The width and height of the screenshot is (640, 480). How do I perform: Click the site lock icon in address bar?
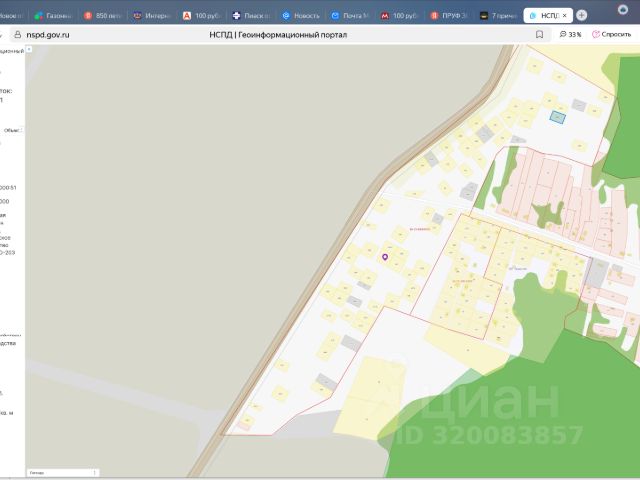click(x=18, y=35)
